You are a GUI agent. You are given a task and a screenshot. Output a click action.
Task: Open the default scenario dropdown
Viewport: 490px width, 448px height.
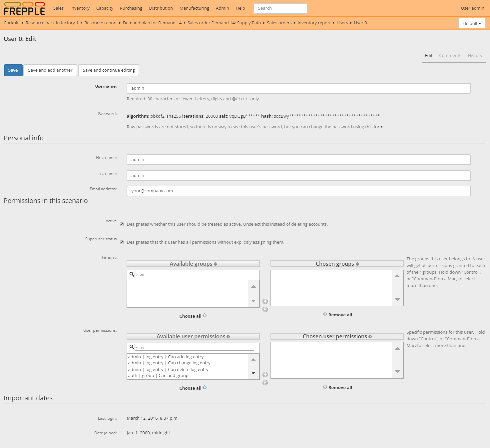point(472,23)
